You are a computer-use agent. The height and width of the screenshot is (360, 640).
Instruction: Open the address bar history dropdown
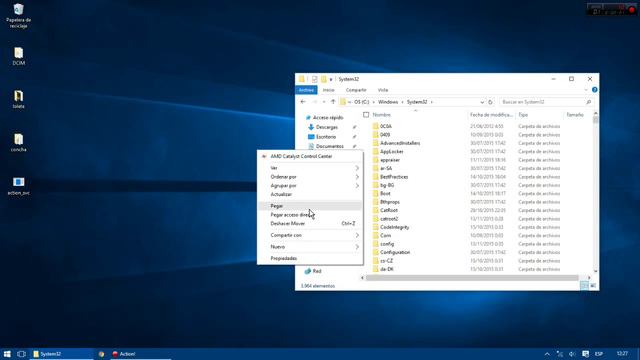tap(482, 102)
